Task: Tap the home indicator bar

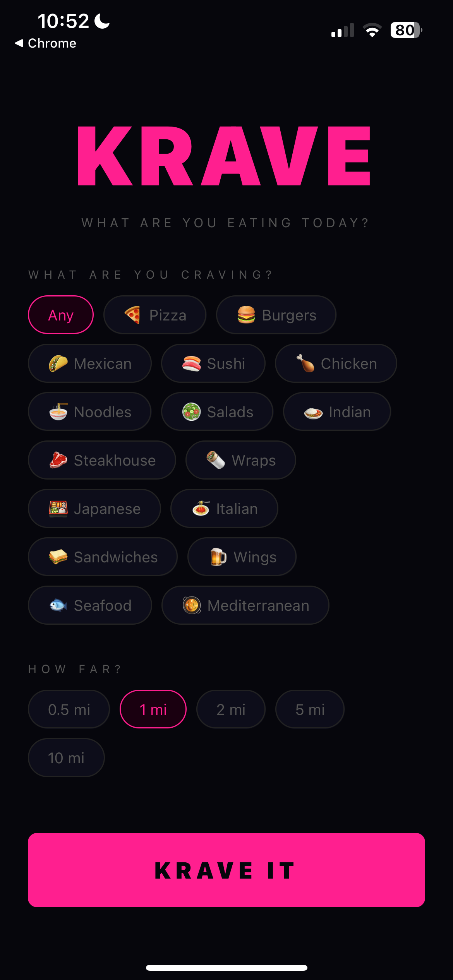Action: (x=226, y=968)
